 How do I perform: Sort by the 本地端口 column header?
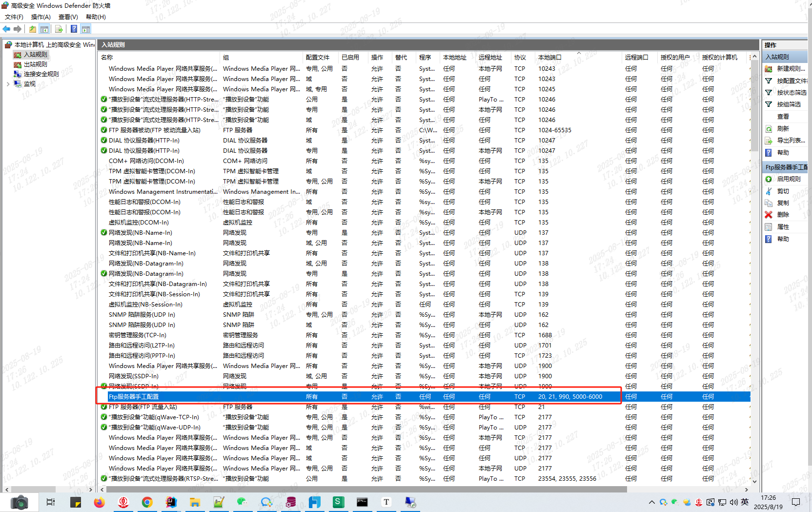click(578, 58)
